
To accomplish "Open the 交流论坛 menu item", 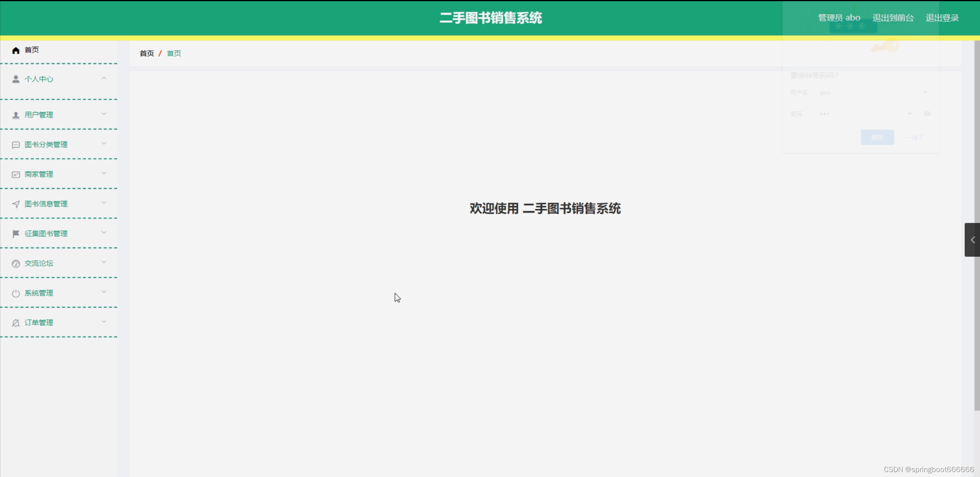I will click(x=39, y=263).
